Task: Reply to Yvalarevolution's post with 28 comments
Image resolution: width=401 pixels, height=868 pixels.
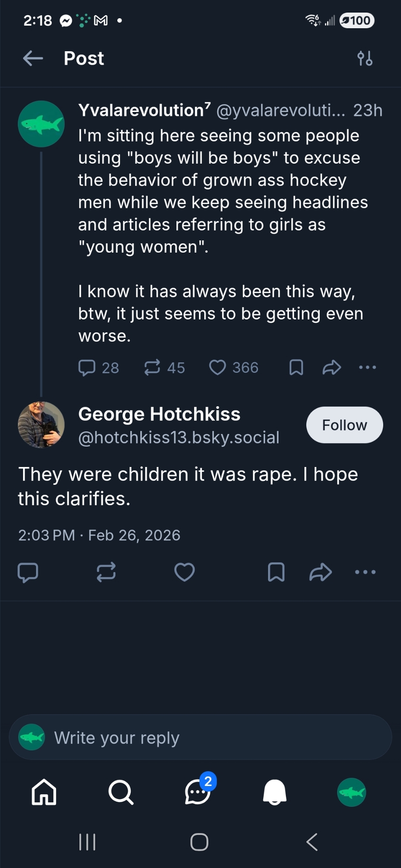Action: (x=87, y=368)
